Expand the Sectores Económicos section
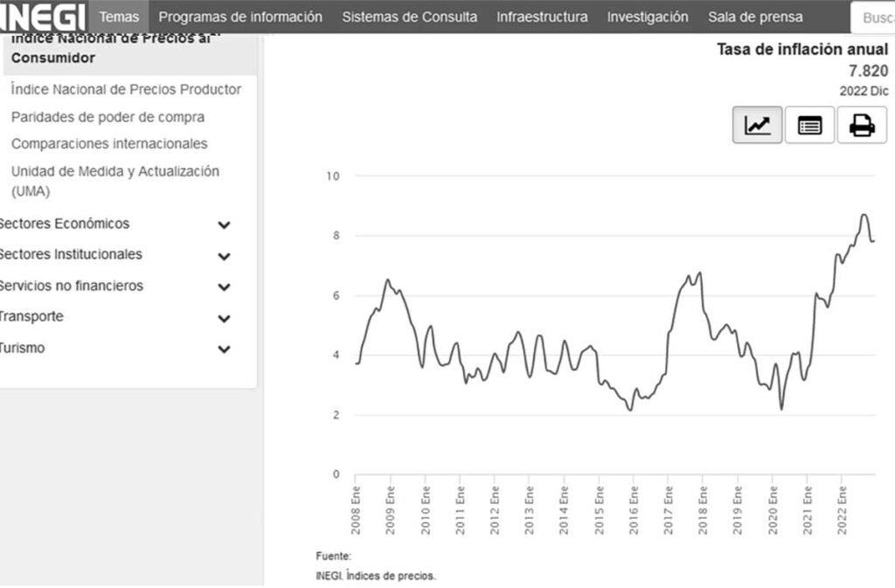Viewport: 895px width, 588px height. point(224,224)
